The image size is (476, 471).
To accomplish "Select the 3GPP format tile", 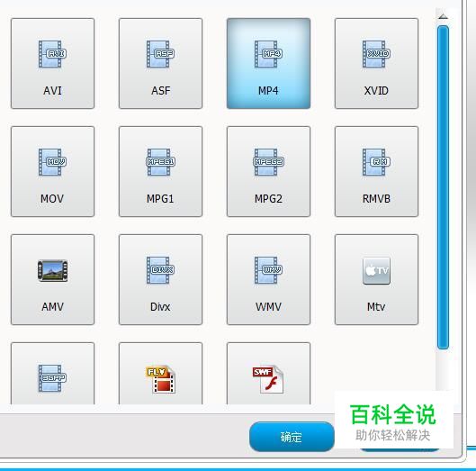I will pos(52,373).
